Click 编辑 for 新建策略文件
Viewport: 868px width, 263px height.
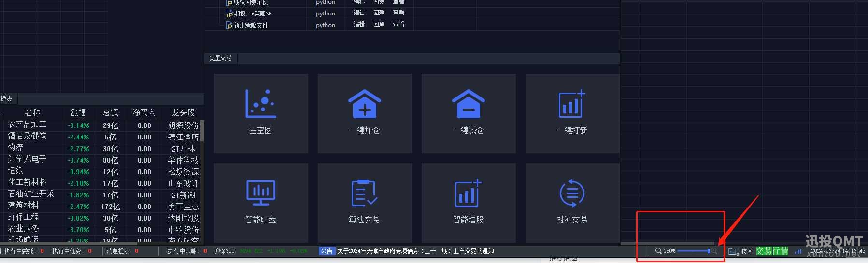pos(359,25)
